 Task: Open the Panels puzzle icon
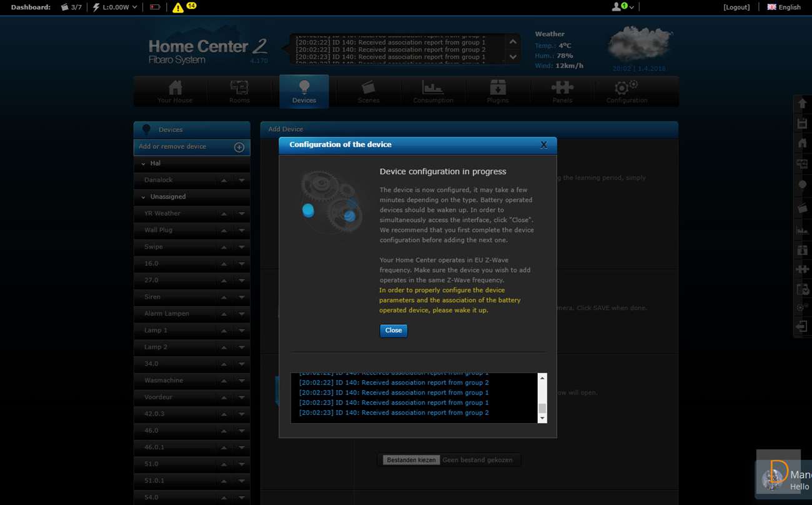coord(562,87)
